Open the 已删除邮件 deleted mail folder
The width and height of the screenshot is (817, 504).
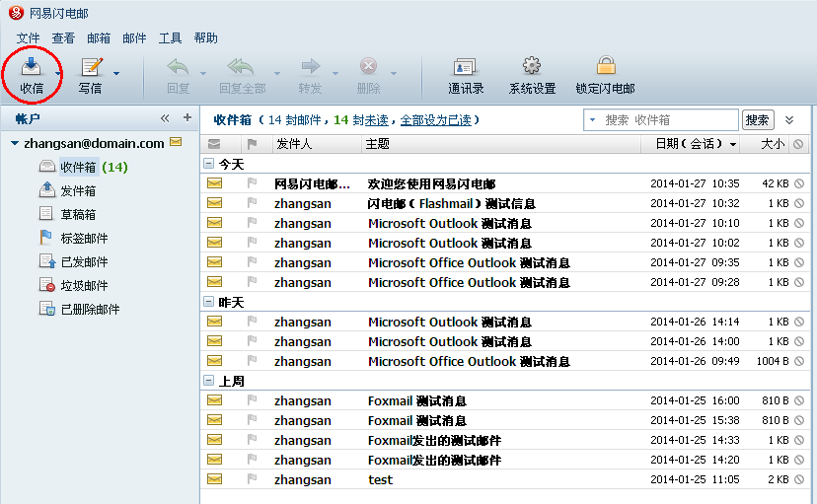(x=80, y=310)
